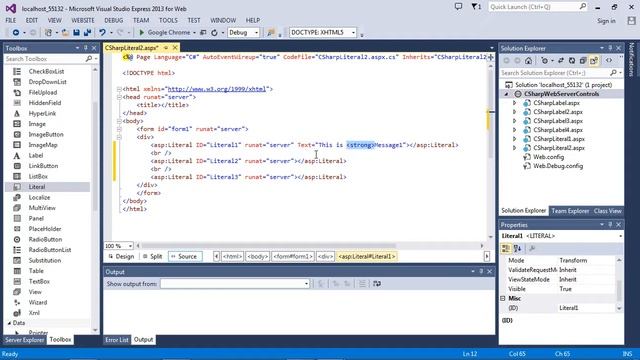Click Alphabetical sort icon in Properties
The height and width of the screenshot is (360, 640).
coord(518,248)
